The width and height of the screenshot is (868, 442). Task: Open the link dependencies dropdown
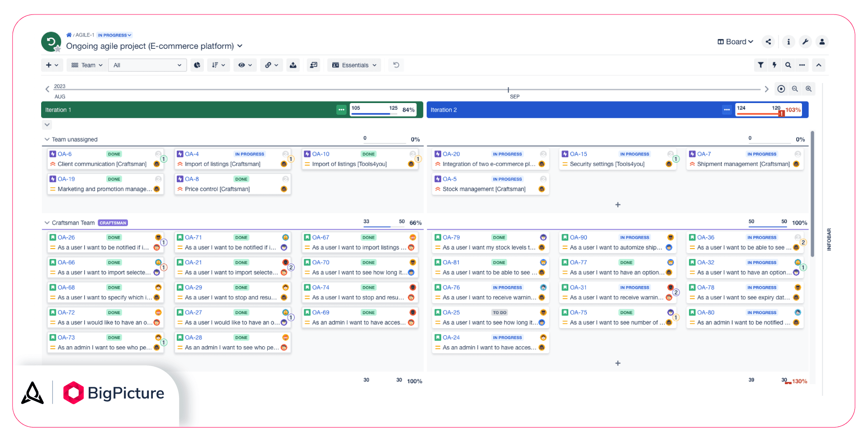271,65
